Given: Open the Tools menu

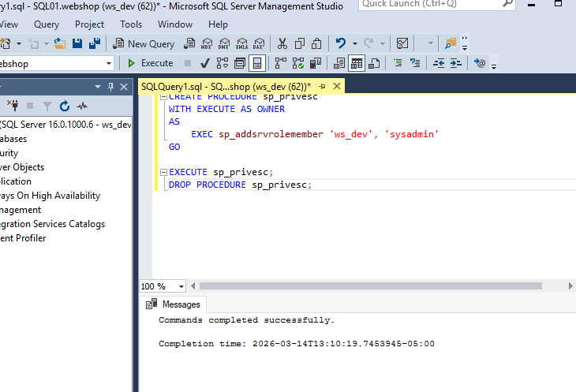Looking at the screenshot, I should tap(131, 24).
